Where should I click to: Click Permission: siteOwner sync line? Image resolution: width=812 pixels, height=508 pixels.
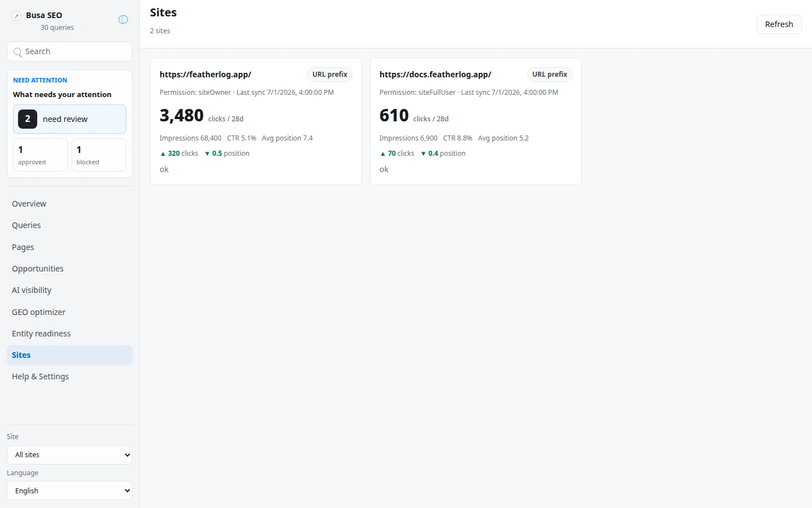pyautogui.click(x=246, y=93)
